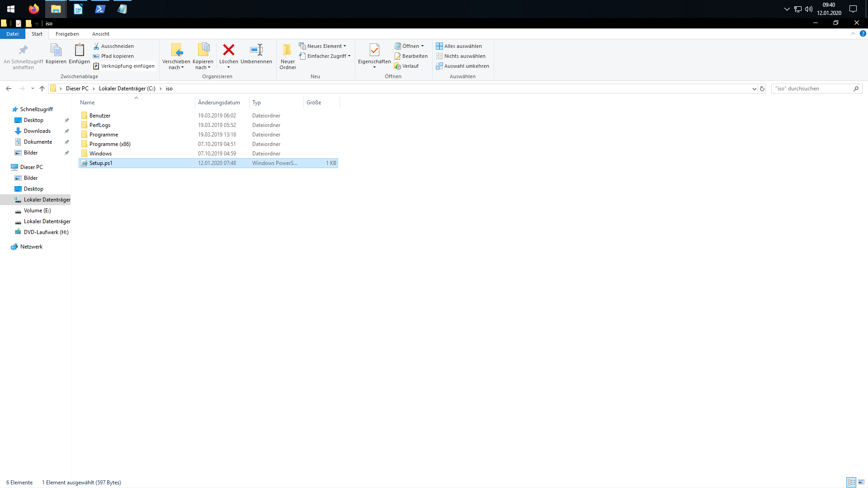Open Eigenschaften from the ribbon
Screen dimensions: 868x488
coord(374,56)
